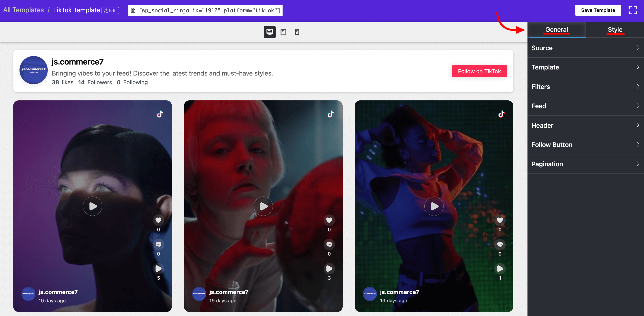Click the '0 Following' stat
Screen dimensions: 644x316
tap(132, 82)
